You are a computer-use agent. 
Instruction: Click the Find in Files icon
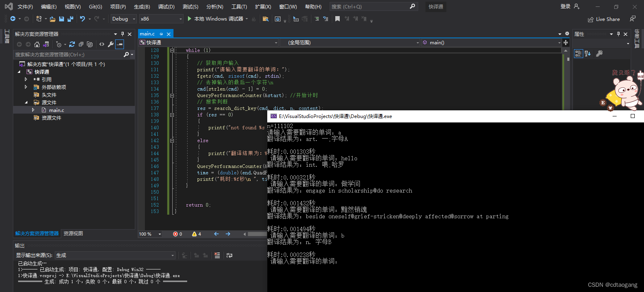coord(265,19)
